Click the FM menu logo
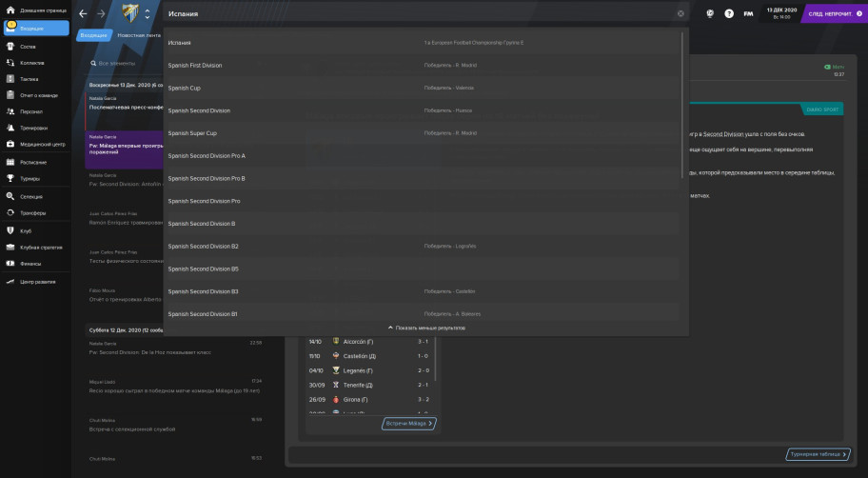 [x=749, y=13]
